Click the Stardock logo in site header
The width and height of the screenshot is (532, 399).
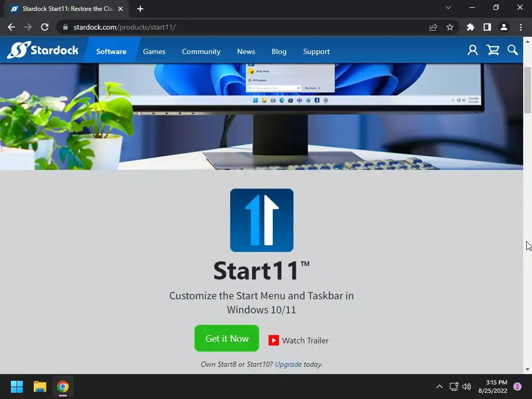click(43, 50)
